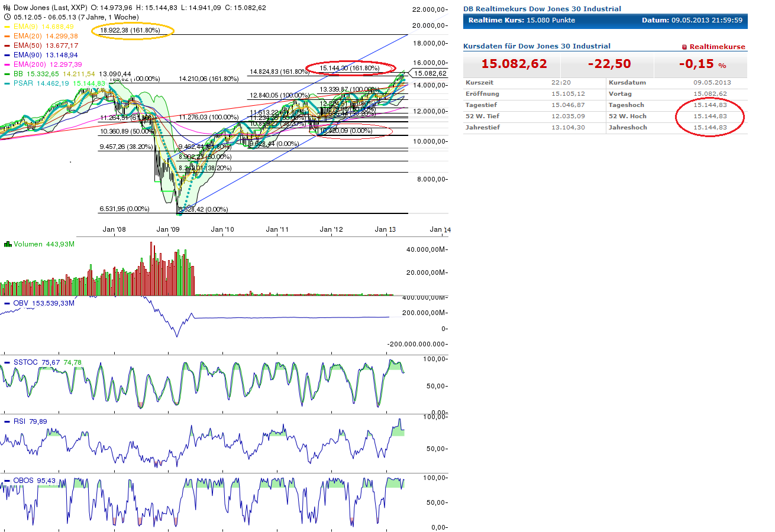Select the Jahrestief value 13.104,30
The image size is (775, 532).
tap(567, 128)
